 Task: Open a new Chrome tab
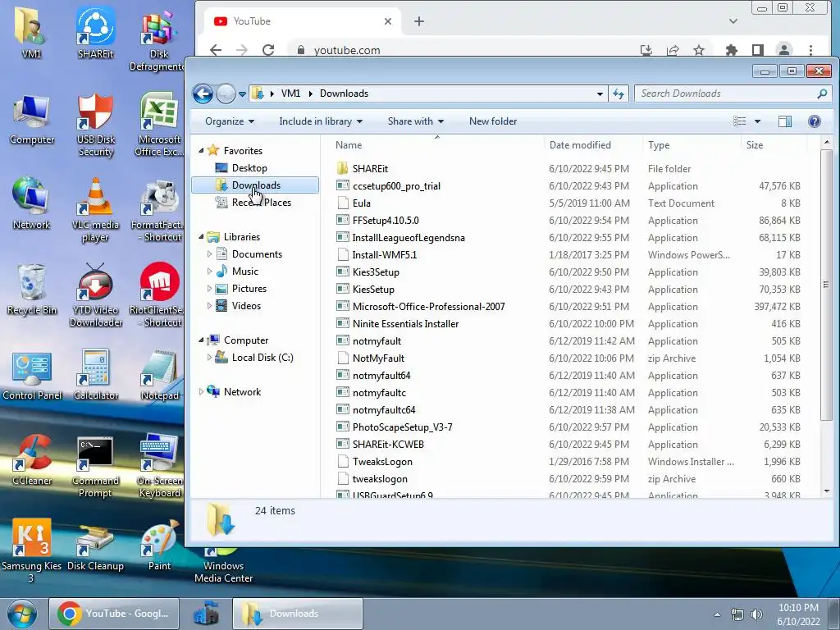coord(419,21)
